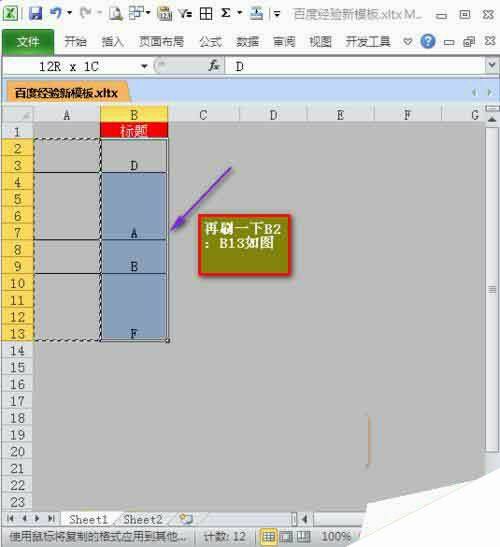
Task: Select Normal view status bar icon
Action: click(x=268, y=537)
